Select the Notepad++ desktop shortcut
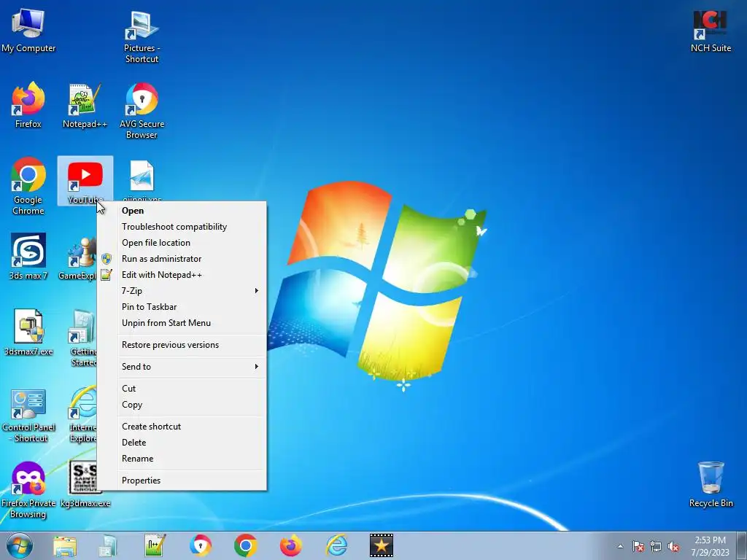The image size is (747, 560). pyautogui.click(x=85, y=105)
